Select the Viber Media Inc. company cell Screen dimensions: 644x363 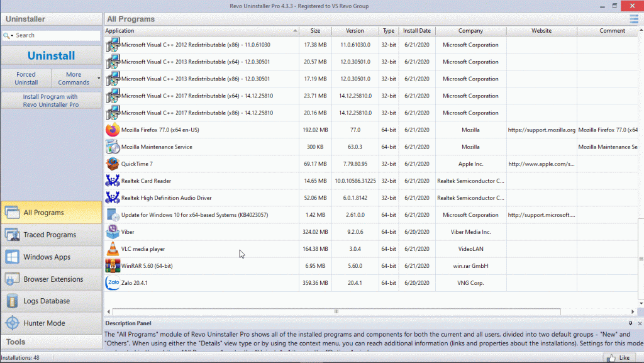[470, 232]
